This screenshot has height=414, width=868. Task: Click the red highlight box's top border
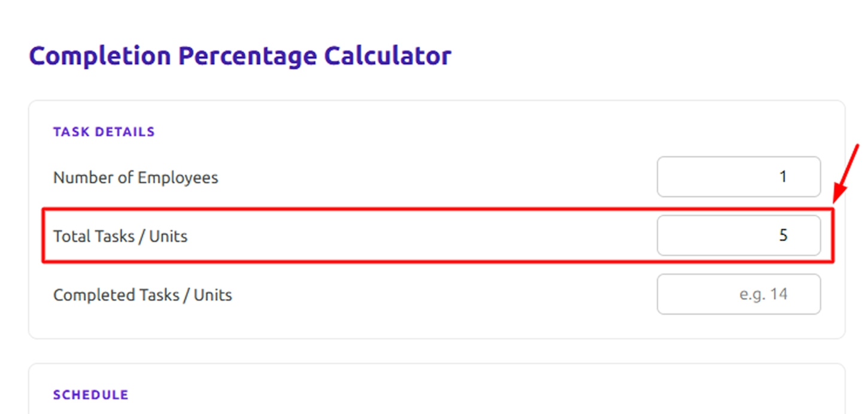tap(419, 208)
